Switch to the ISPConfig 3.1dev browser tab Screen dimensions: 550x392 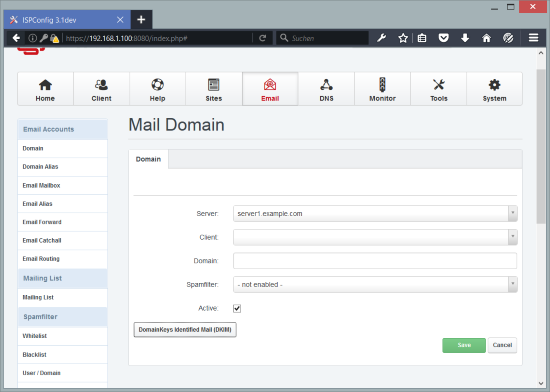pyautogui.click(x=67, y=20)
